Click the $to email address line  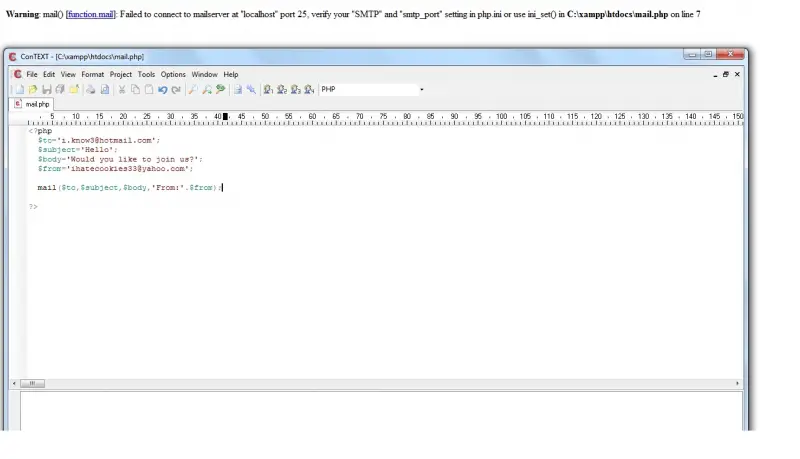(x=99, y=140)
